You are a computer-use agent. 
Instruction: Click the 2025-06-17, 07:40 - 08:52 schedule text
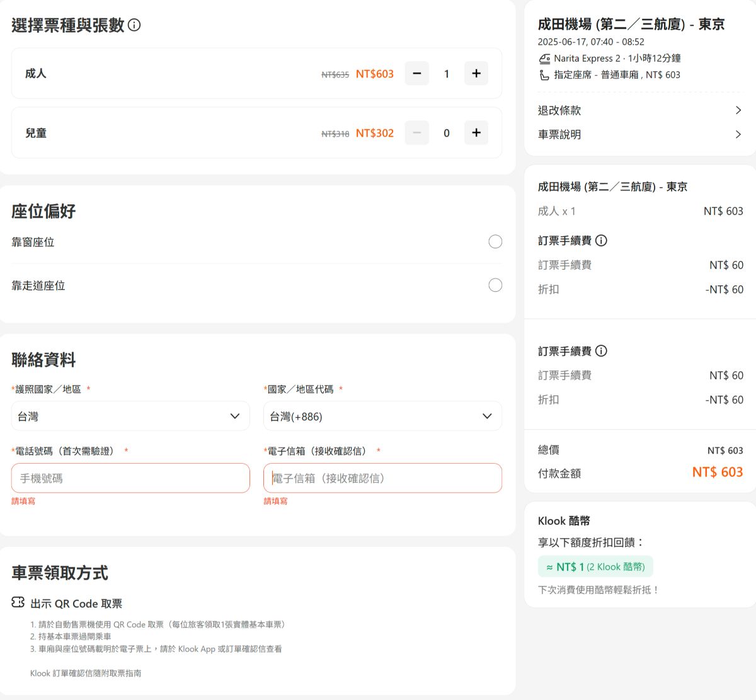coord(591,42)
